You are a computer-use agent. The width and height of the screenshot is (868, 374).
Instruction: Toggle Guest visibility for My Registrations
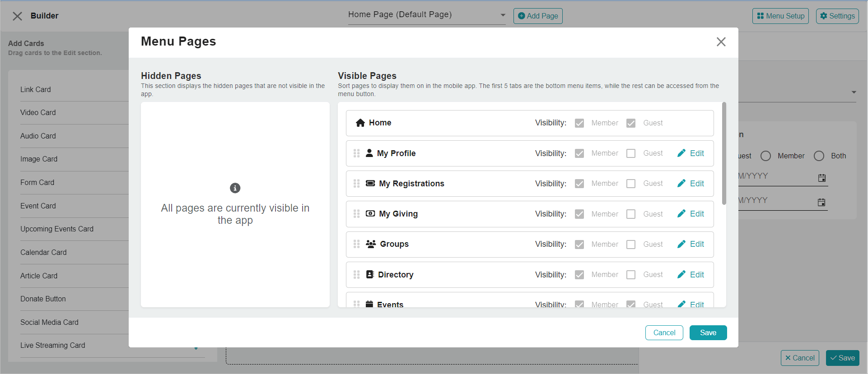point(631,184)
